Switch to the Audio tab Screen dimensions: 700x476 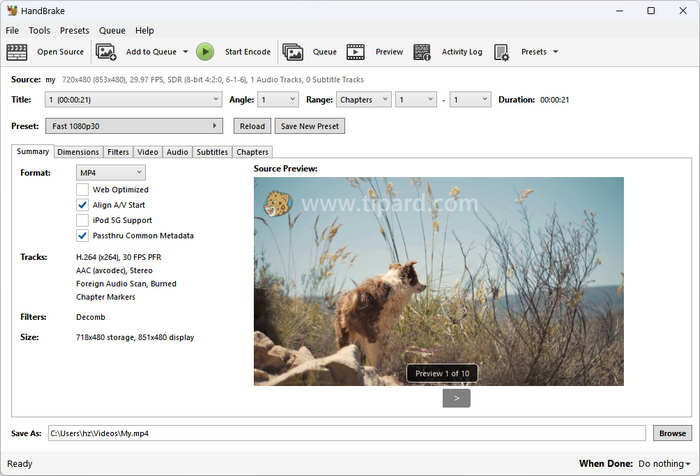click(x=177, y=152)
